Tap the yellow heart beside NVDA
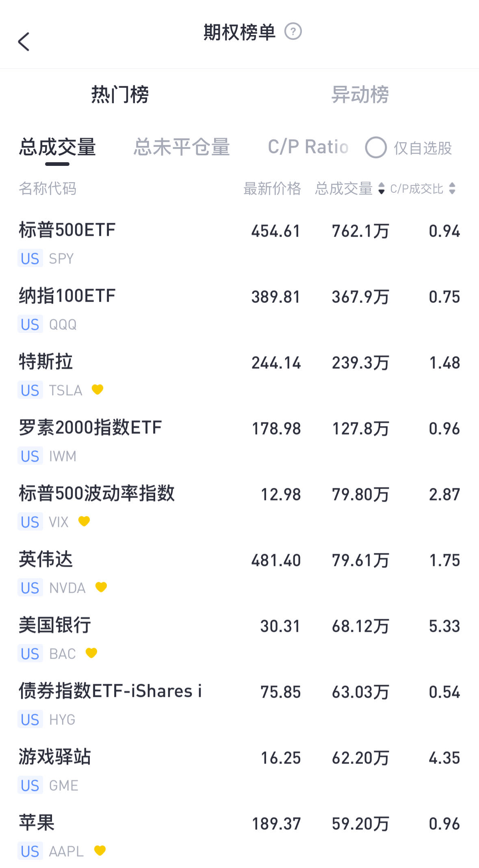 [x=101, y=587]
